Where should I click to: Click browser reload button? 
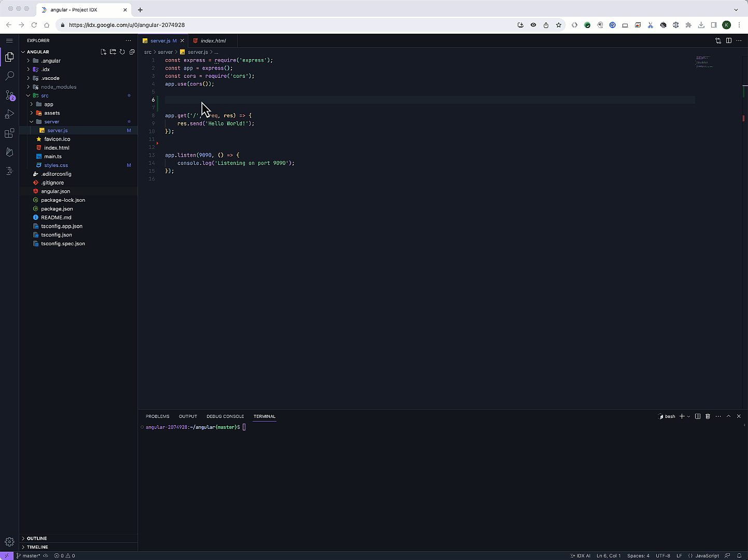(34, 25)
